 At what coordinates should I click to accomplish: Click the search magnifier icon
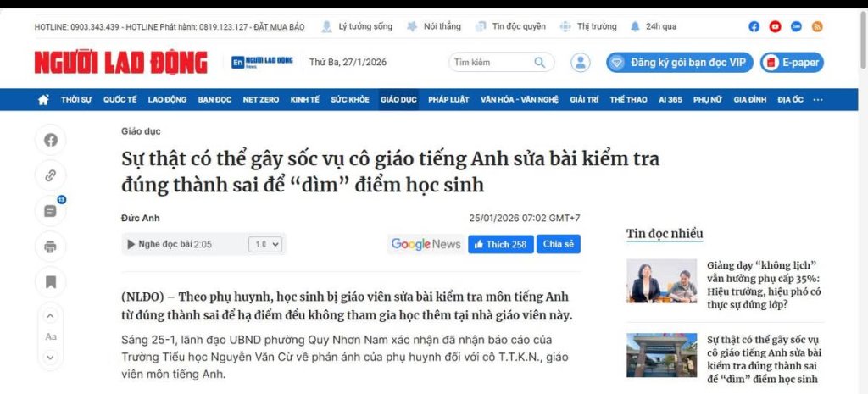tap(540, 62)
